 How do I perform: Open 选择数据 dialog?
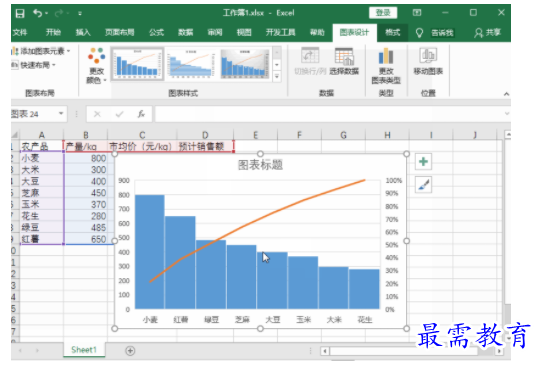coord(344,61)
